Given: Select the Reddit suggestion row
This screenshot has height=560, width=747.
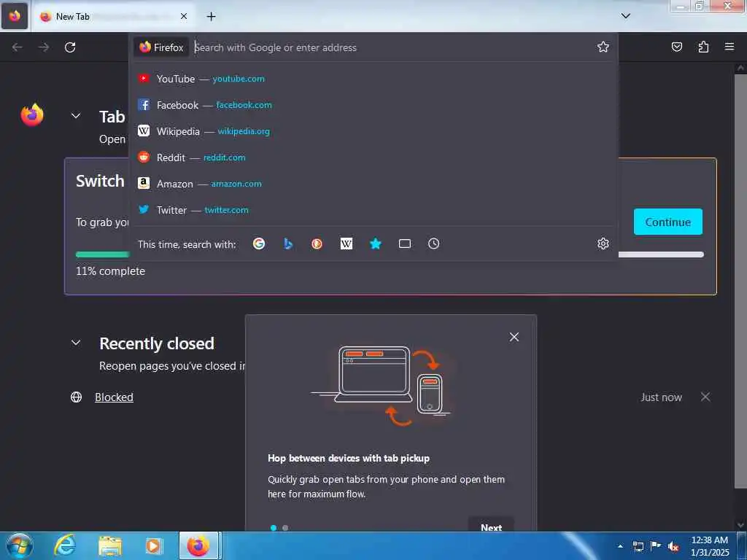Looking at the screenshot, I should tap(373, 157).
